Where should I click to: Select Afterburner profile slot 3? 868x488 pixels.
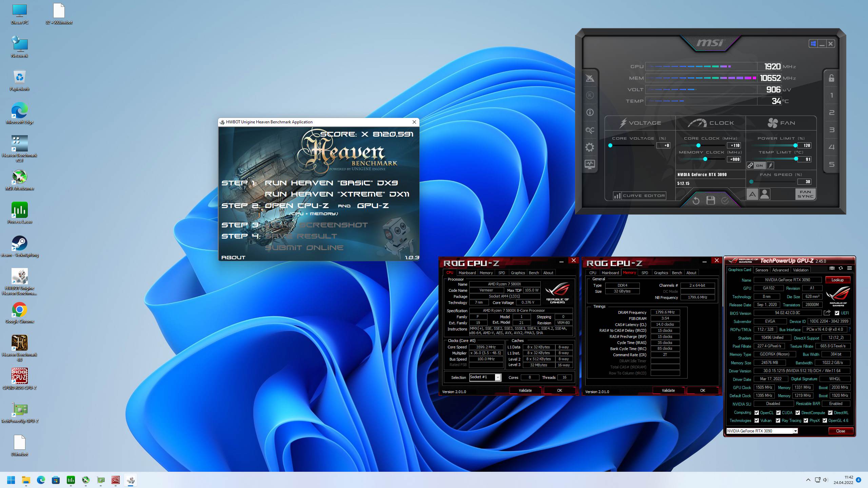(x=832, y=130)
